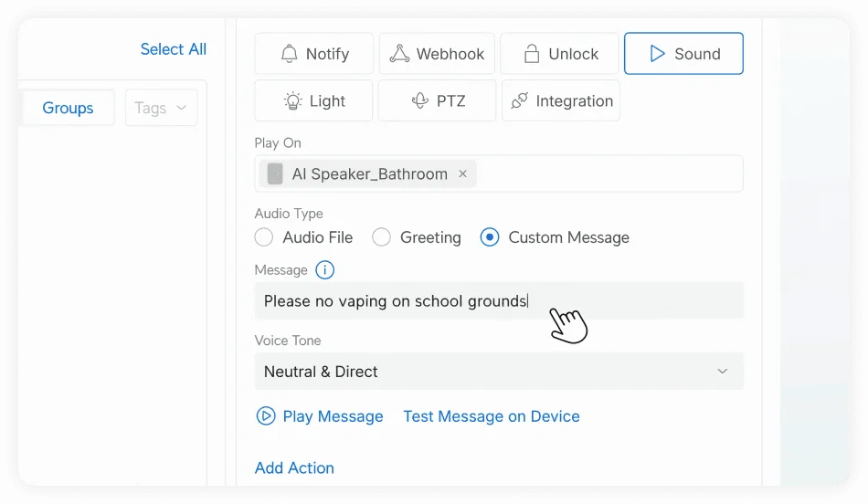Open the Voice Tone dropdown
The height and width of the screenshot is (504, 868).
(x=499, y=372)
